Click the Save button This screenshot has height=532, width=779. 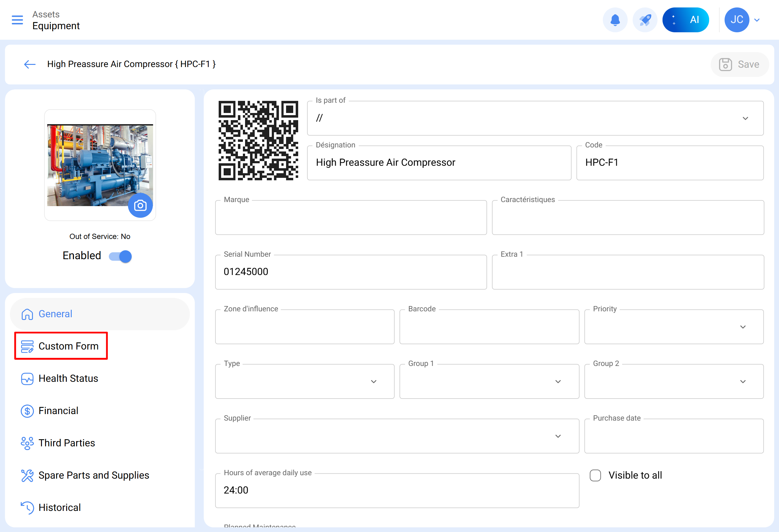pyautogui.click(x=739, y=64)
